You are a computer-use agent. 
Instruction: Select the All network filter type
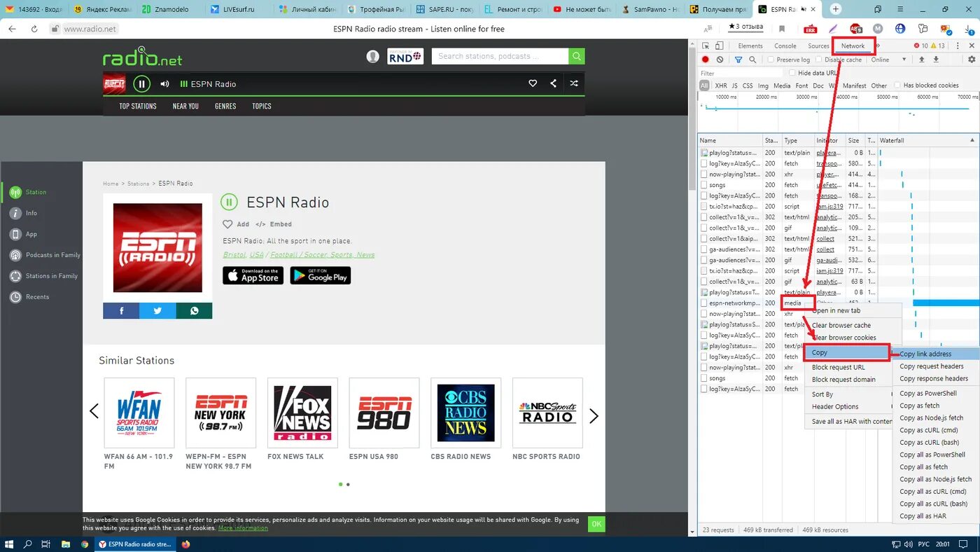point(704,85)
